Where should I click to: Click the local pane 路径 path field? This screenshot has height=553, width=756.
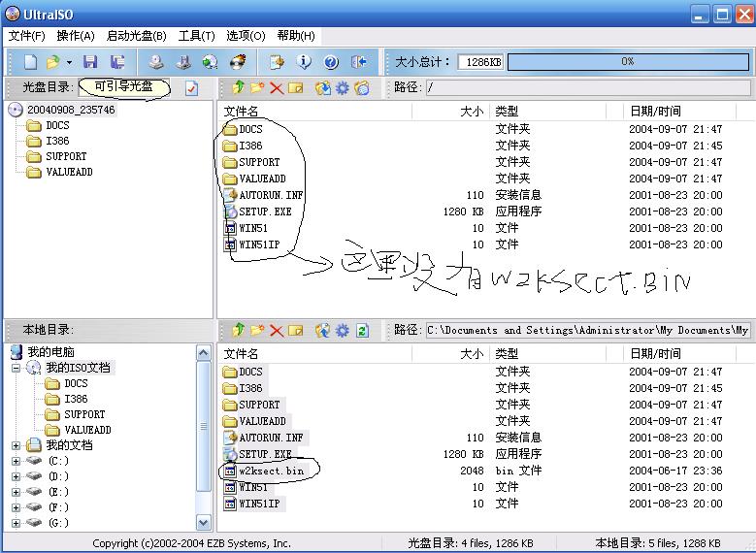click(588, 330)
